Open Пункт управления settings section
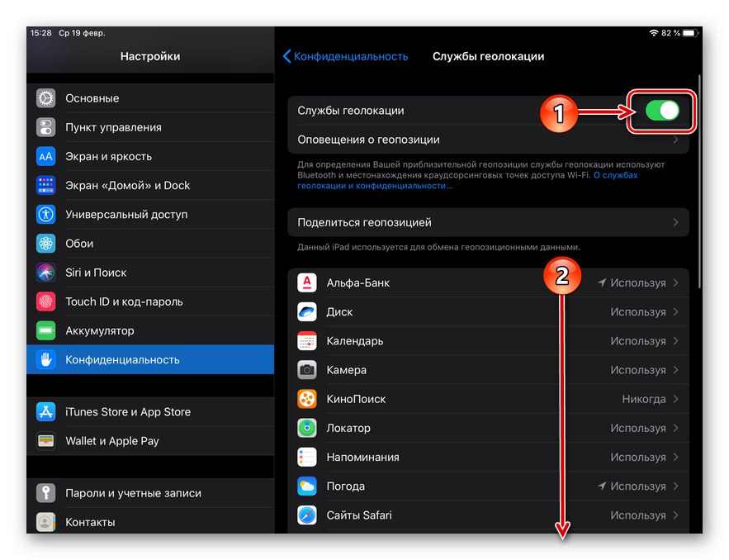This screenshot has height=560, width=729. point(150,127)
